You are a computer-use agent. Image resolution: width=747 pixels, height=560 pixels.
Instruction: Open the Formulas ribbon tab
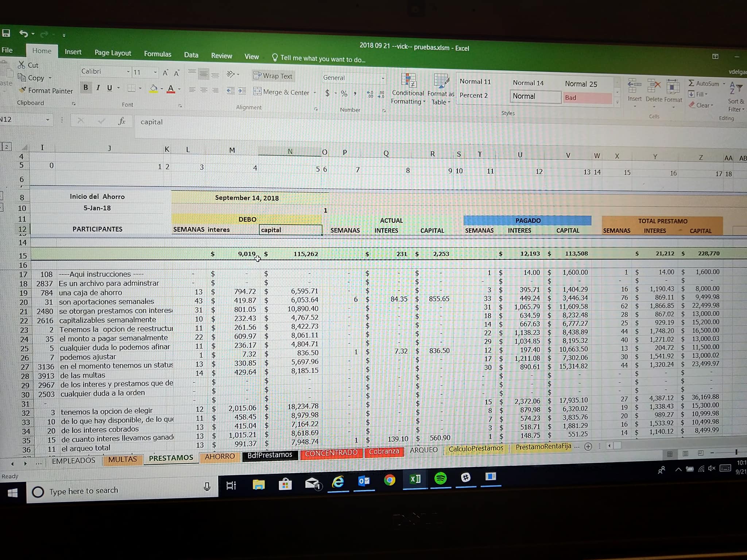pyautogui.click(x=158, y=54)
